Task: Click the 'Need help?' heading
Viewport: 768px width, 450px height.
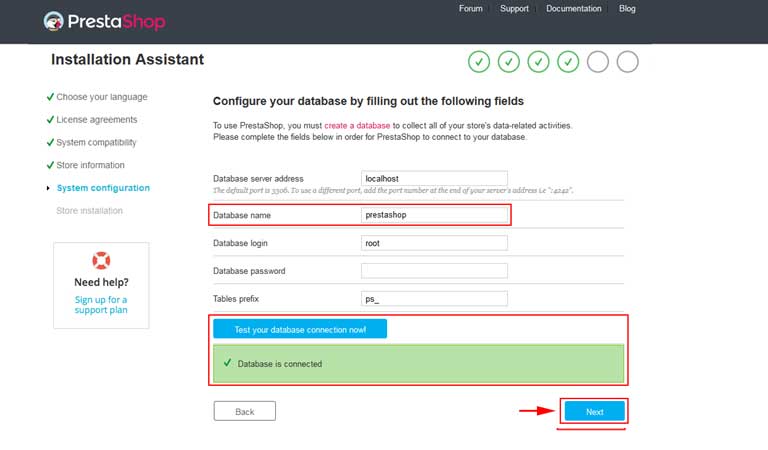Action: click(x=101, y=282)
